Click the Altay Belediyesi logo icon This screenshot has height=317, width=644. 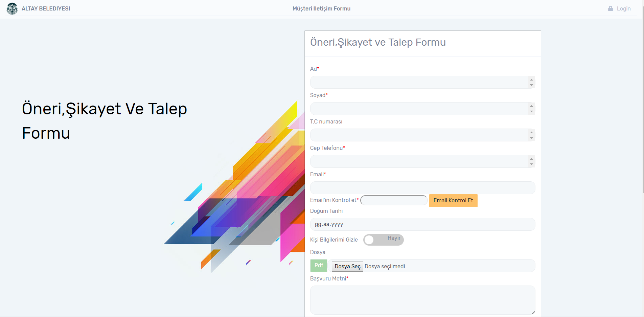pos(12,8)
